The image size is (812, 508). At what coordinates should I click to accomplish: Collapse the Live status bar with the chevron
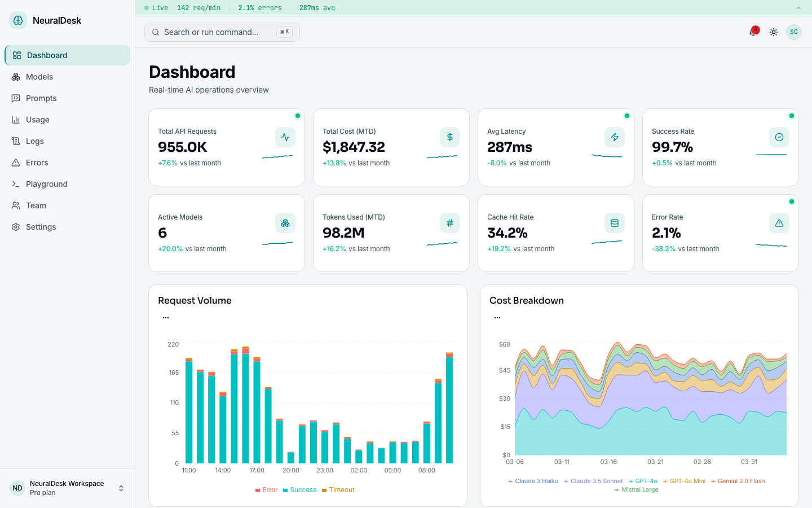798,8
